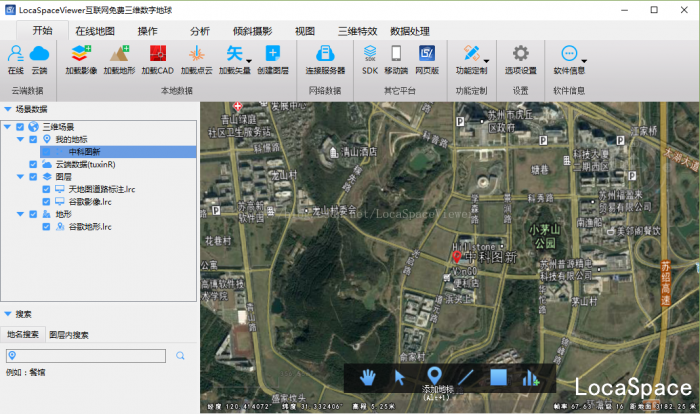Image resolution: width=700 pixels, height=414 pixels.
Task: Open the 功能定制 dropdown arrow
Action: point(487,61)
